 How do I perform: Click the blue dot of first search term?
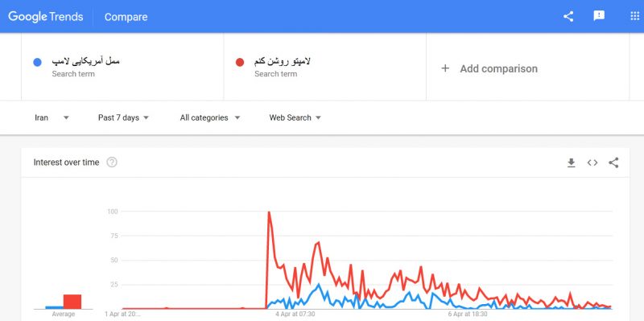click(x=37, y=63)
